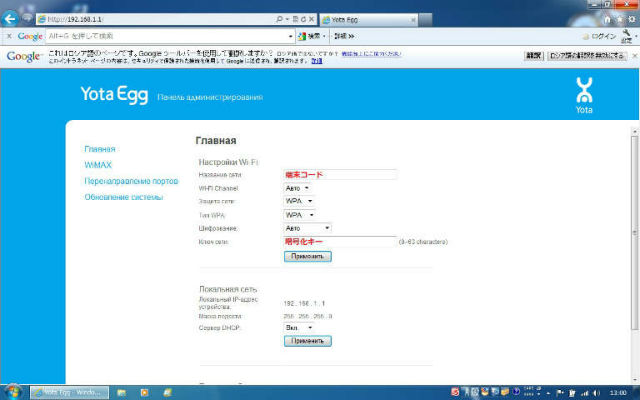Click Обновление системы sidebar link
Image resolution: width=640 pixels, height=400 pixels.
124,197
